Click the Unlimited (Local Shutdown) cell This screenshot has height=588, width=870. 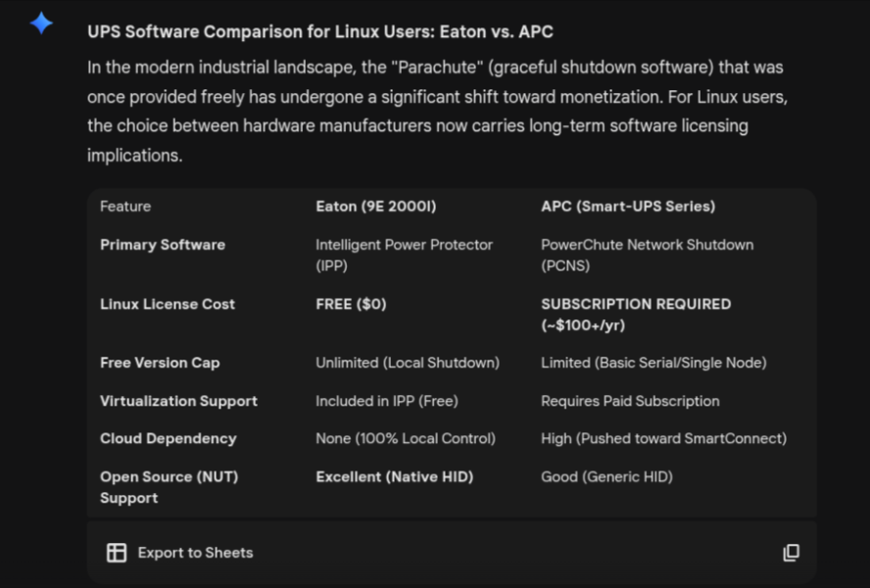pyautogui.click(x=408, y=363)
